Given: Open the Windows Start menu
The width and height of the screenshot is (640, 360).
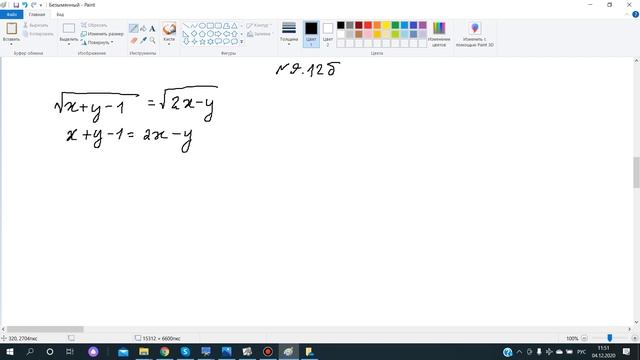Looking at the screenshot, I should [x=10, y=351].
